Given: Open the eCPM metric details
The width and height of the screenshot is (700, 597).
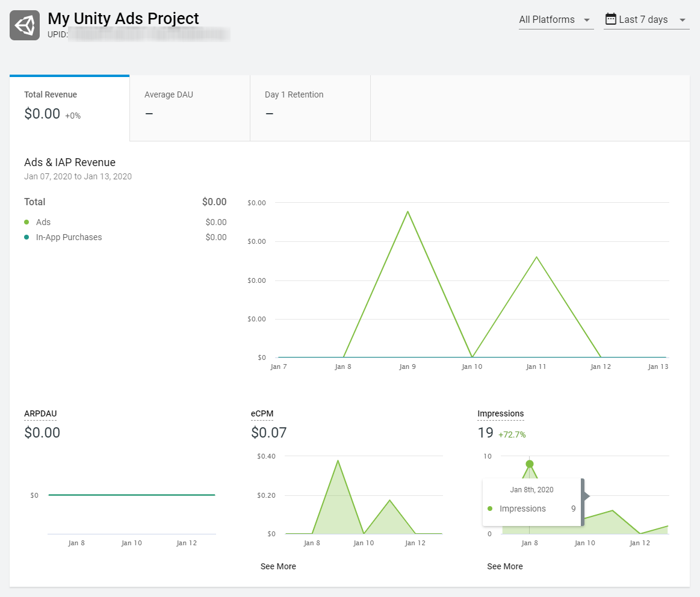Looking at the screenshot, I should click(262, 413).
